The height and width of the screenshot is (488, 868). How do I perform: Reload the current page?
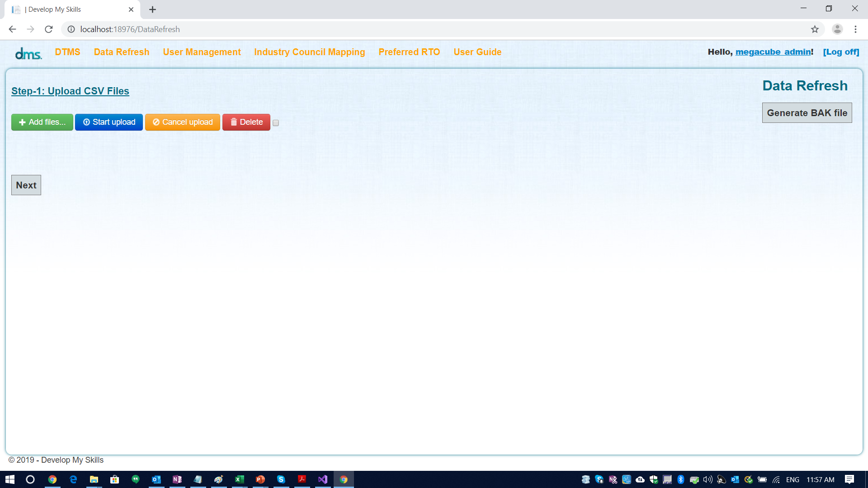coord(49,29)
